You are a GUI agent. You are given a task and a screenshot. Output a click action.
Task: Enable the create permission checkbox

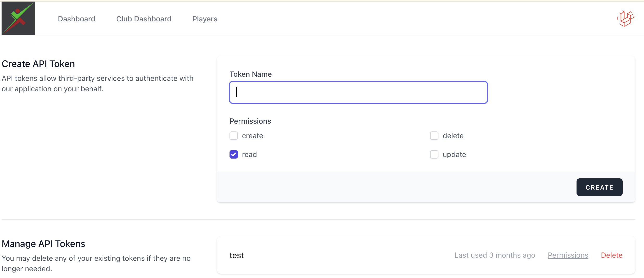234,136
